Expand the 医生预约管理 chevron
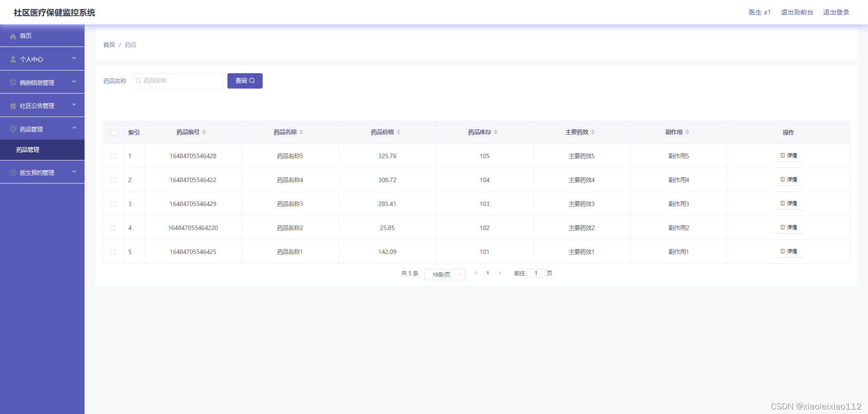The width and height of the screenshot is (868, 414). point(74,172)
